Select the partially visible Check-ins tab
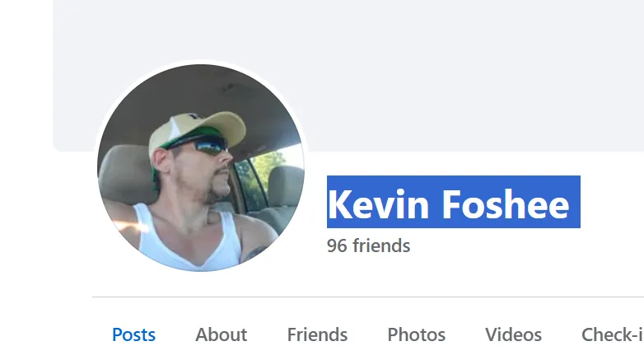This screenshot has height=346, width=644. [613, 334]
